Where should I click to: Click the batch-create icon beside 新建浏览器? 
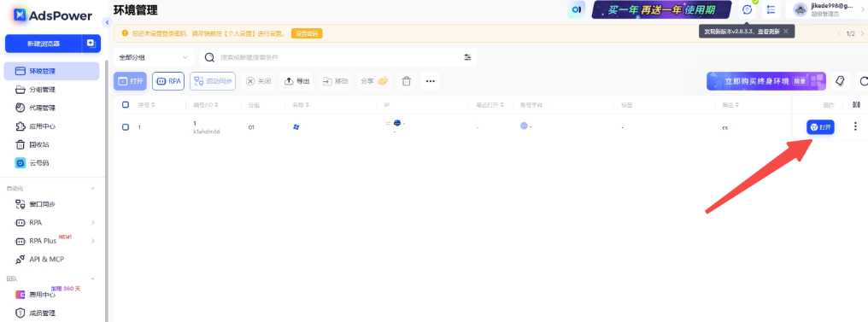[x=91, y=44]
